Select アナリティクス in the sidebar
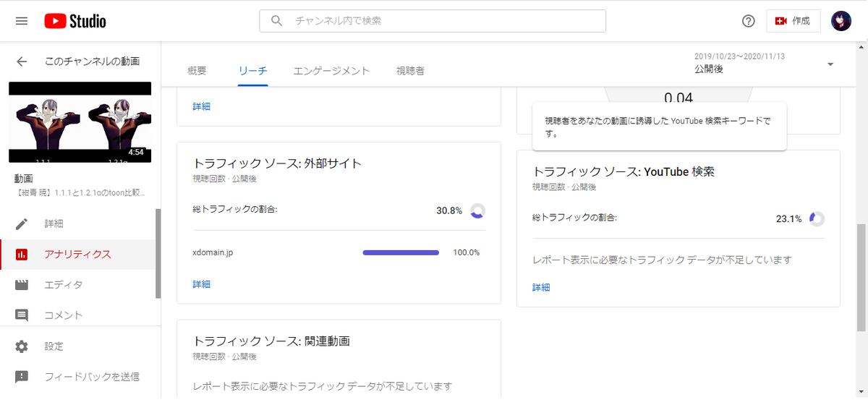 [x=77, y=255]
